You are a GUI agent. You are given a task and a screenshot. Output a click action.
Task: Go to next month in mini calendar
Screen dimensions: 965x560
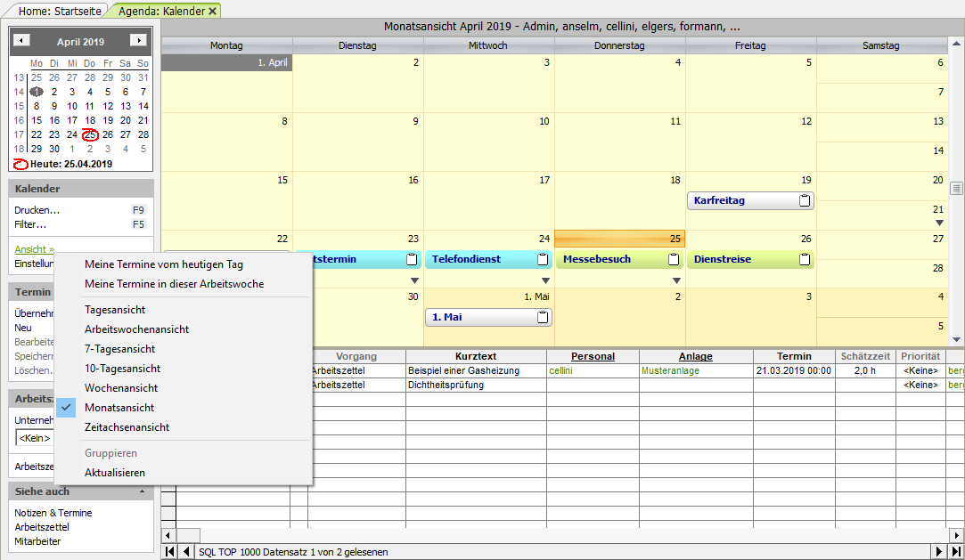click(x=137, y=41)
